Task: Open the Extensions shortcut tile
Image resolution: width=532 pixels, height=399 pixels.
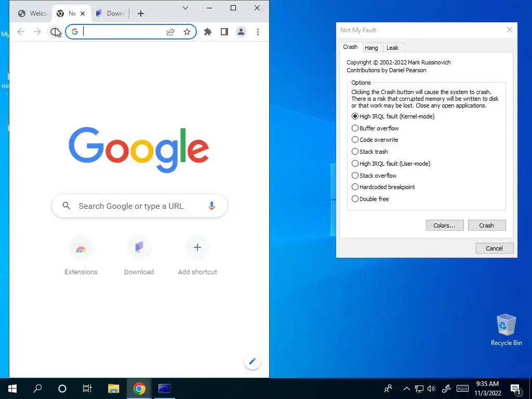Action: [x=81, y=255]
